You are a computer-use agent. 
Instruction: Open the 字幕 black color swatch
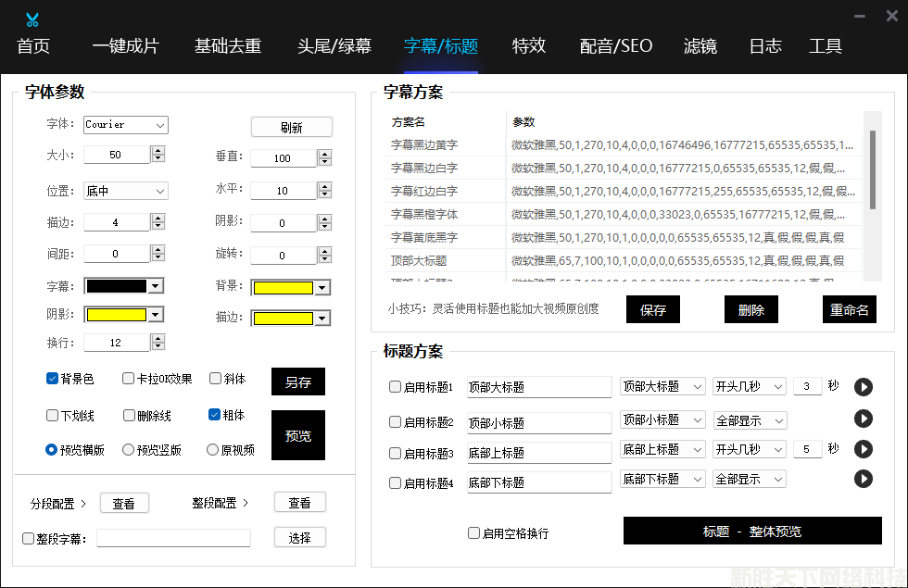[x=123, y=286]
